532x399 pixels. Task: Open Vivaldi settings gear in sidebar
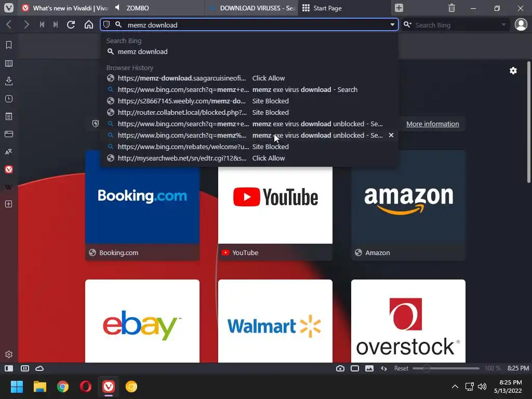pyautogui.click(x=9, y=354)
